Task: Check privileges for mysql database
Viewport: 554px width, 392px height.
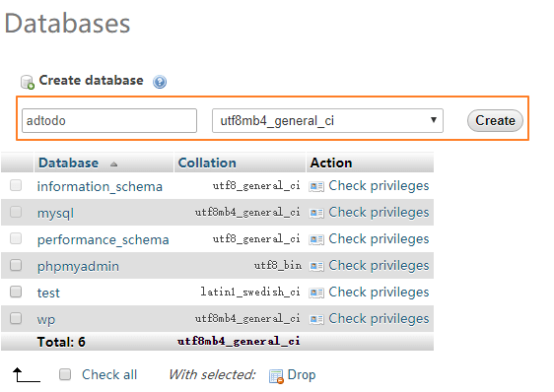Action: (379, 212)
